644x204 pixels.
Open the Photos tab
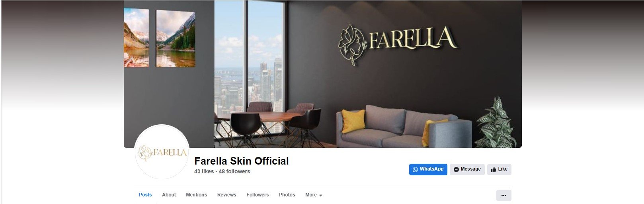(x=287, y=195)
